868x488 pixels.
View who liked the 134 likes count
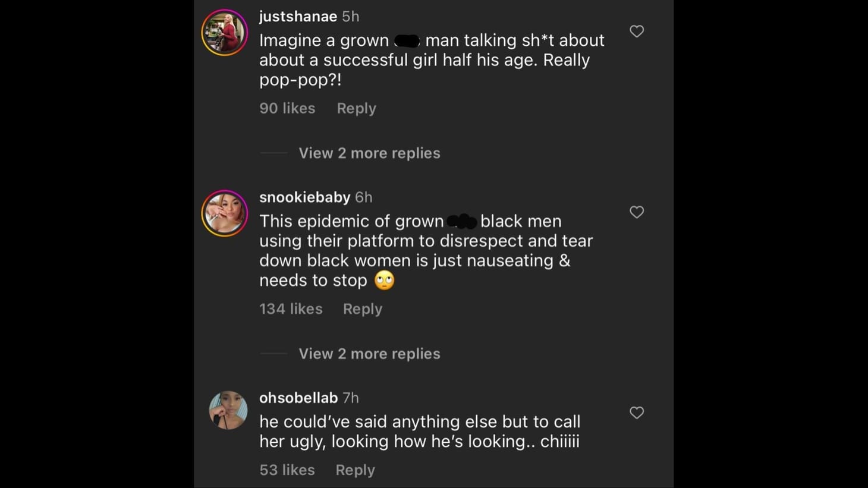click(x=291, y=308)
